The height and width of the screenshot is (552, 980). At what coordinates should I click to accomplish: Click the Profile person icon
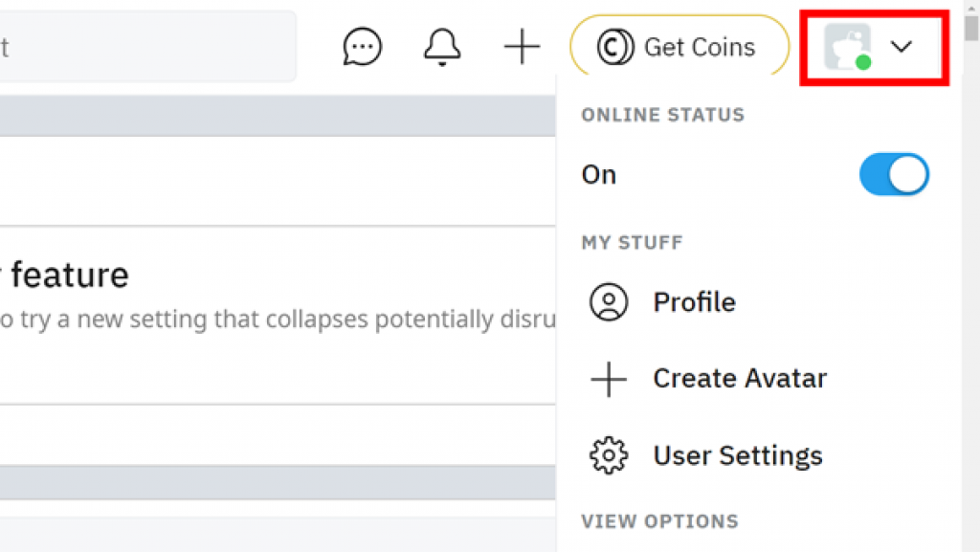(x=609, y=302)
